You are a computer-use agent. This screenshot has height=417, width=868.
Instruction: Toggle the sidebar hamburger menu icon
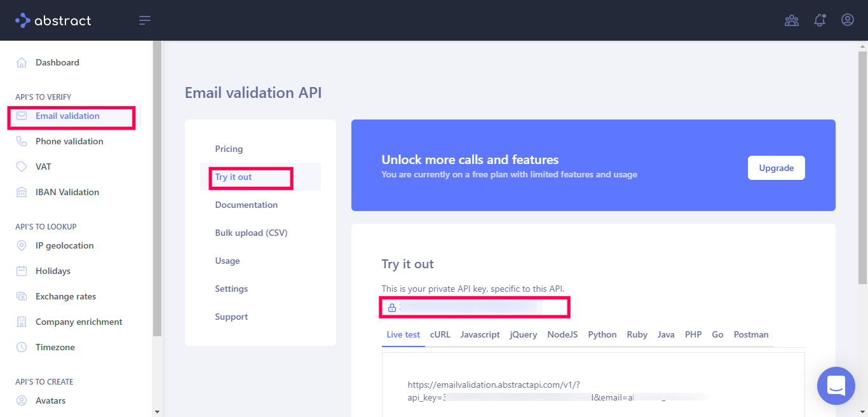point(145,20)
